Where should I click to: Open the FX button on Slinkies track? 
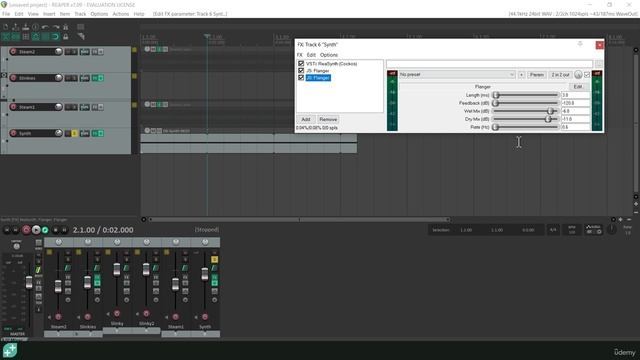95,78
